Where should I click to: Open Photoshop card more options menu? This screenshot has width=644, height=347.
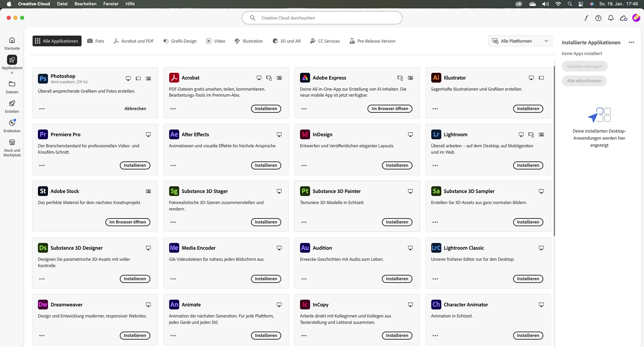42,109
